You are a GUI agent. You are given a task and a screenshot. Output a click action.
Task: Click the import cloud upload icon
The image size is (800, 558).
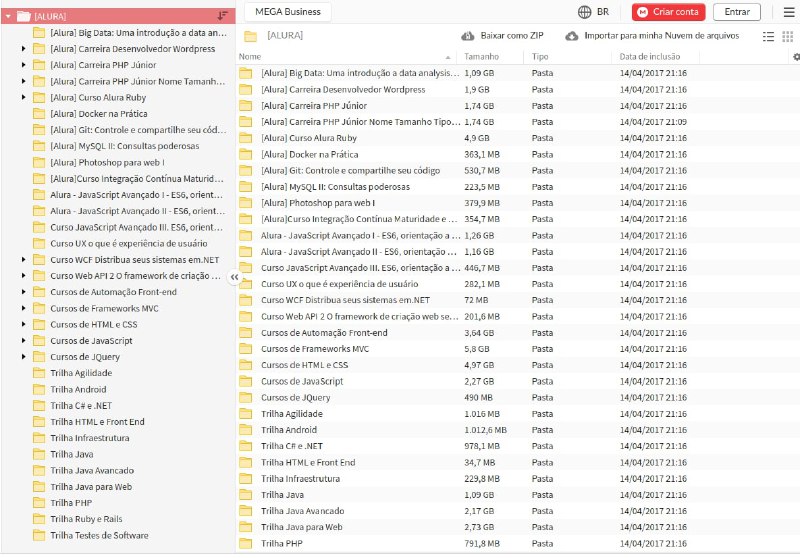pos(571,36)
